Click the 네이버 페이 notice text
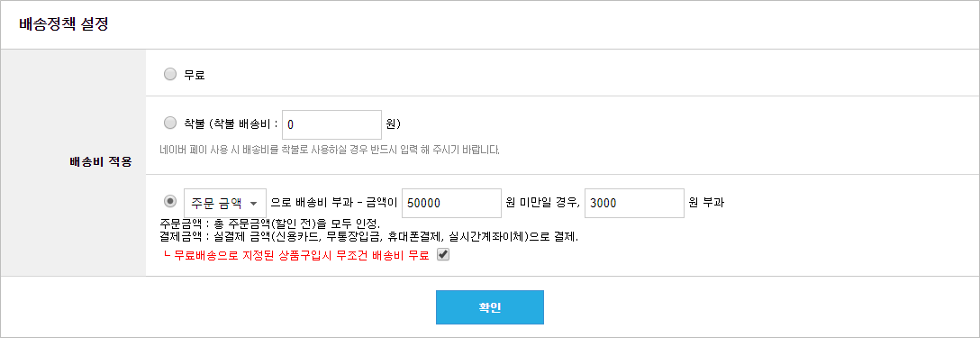Viewport: 980px width, 338px height. (331, 151)
